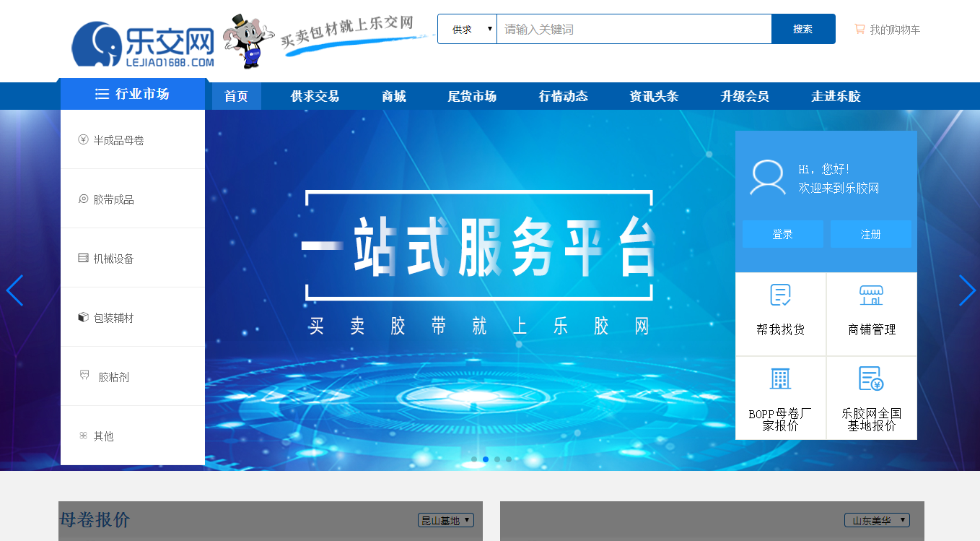Screen dimensions: 980x541
Task: Click the 行业市场 list menu icon
Action: point(102,94)
